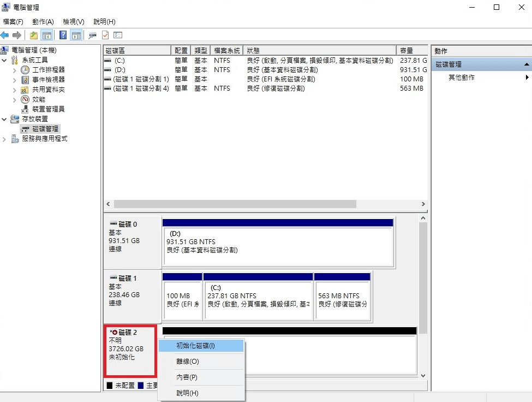Click the forward navigation arrow icon
This screenshot has width=532, height=402.
[17, 34]
